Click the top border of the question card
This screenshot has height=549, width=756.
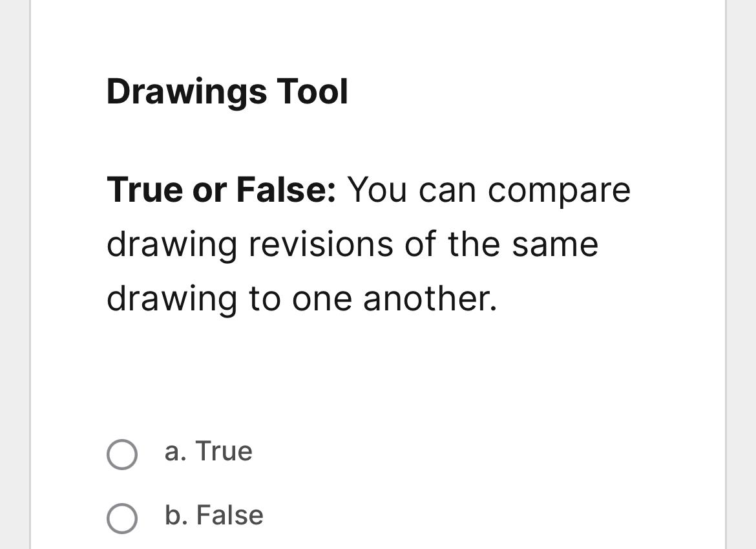378,2
